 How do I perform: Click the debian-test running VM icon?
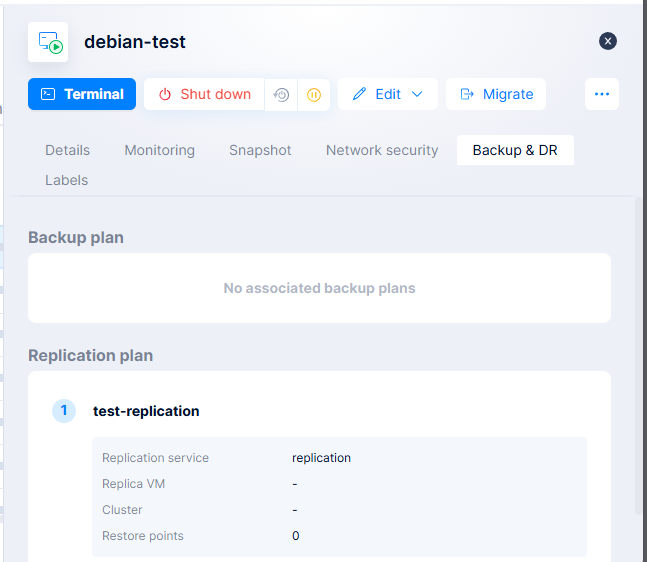[48, 42]
